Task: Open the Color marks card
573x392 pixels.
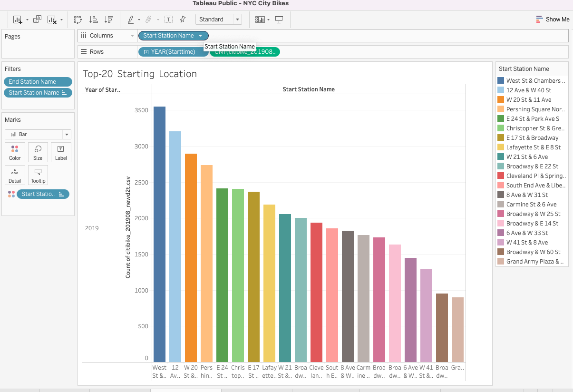Action: [x=15, y=152]
